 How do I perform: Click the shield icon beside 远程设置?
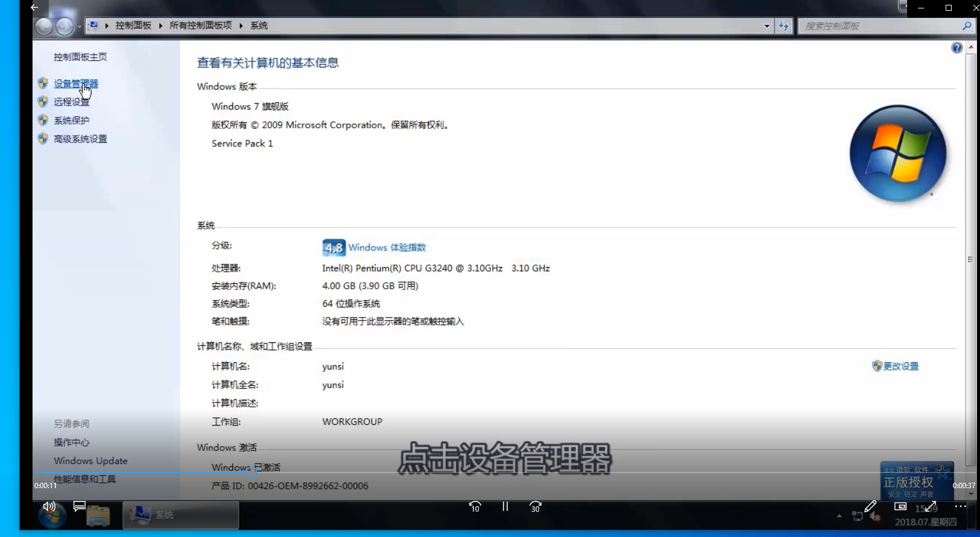tap(43, 101)
